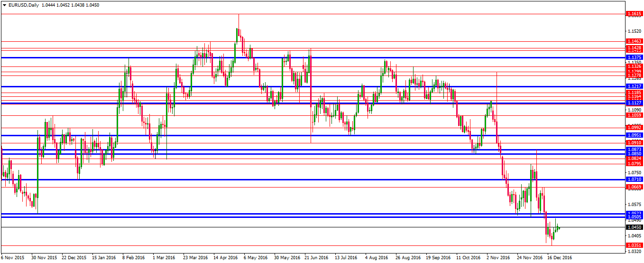Select the 1.1217 blue price level label
The width and height of the screenshot is (644, 263).
(x=634, y=86)
